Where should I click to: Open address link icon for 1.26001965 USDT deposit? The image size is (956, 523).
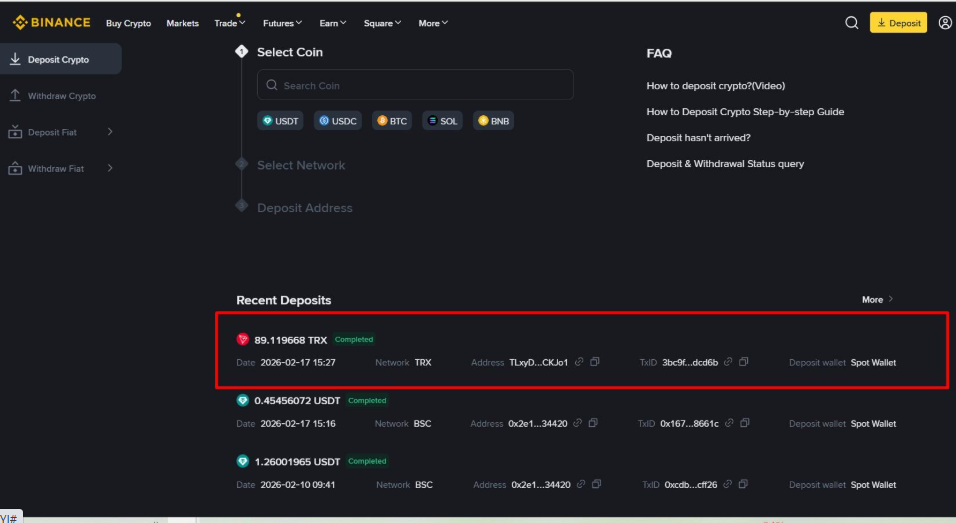[x=579, y=485]
